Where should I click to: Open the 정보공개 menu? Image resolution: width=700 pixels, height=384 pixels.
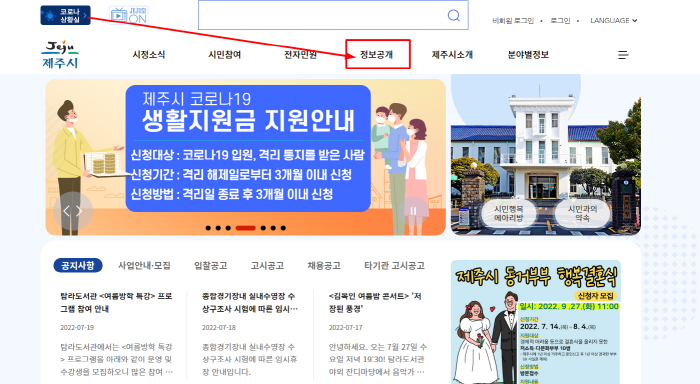(x=377, y=54)
